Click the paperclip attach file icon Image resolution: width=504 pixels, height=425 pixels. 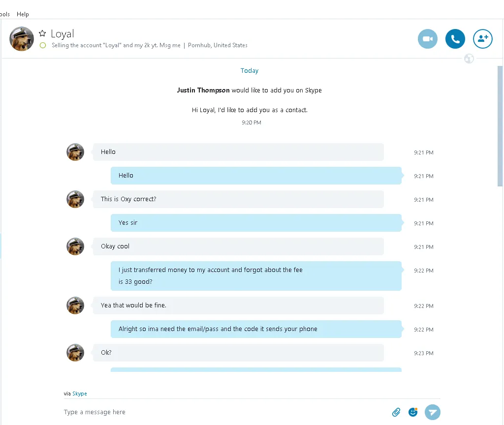coord(396,412)
